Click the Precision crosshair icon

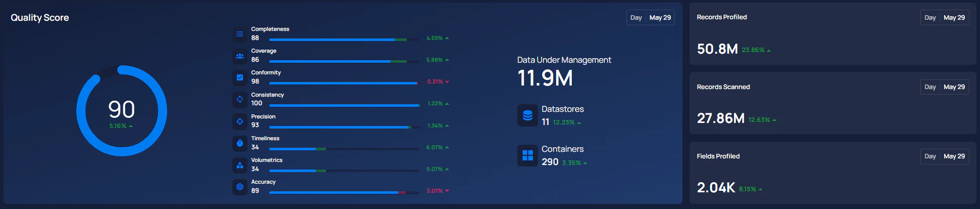pos(240,121)
